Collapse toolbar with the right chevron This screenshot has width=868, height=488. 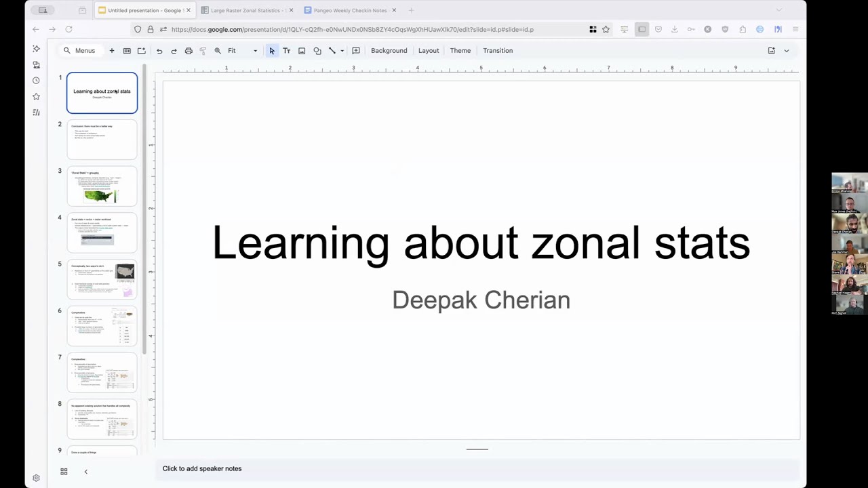[x=787, y=51]
